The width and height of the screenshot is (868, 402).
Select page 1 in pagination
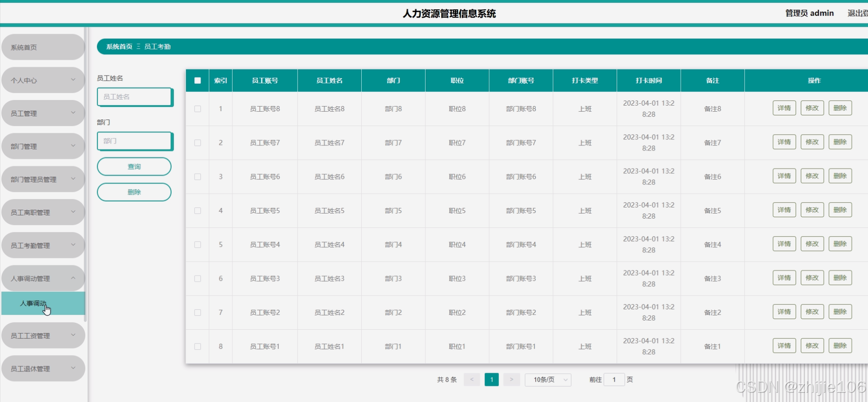coord(491,380)
